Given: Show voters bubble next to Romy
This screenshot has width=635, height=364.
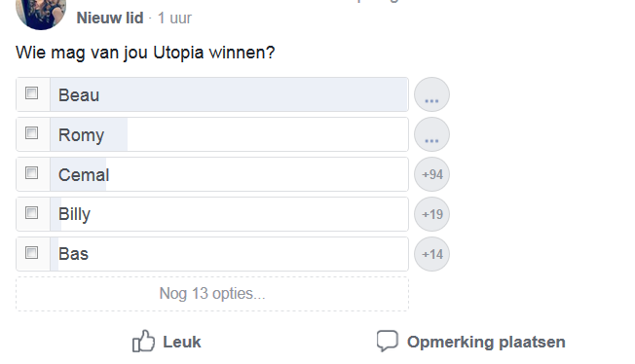Looking at the screenshot, I should [x=431, y=134].
